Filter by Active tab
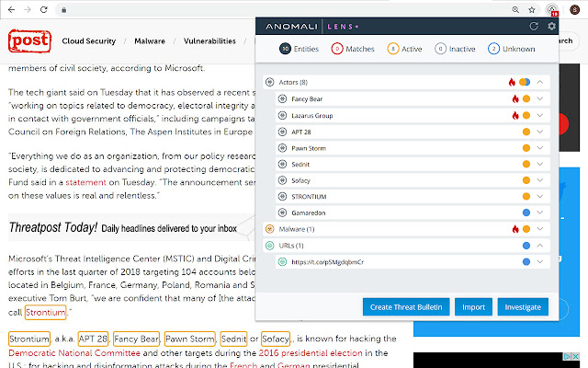This screenshot has height=368, width=588. coord(404,49)
